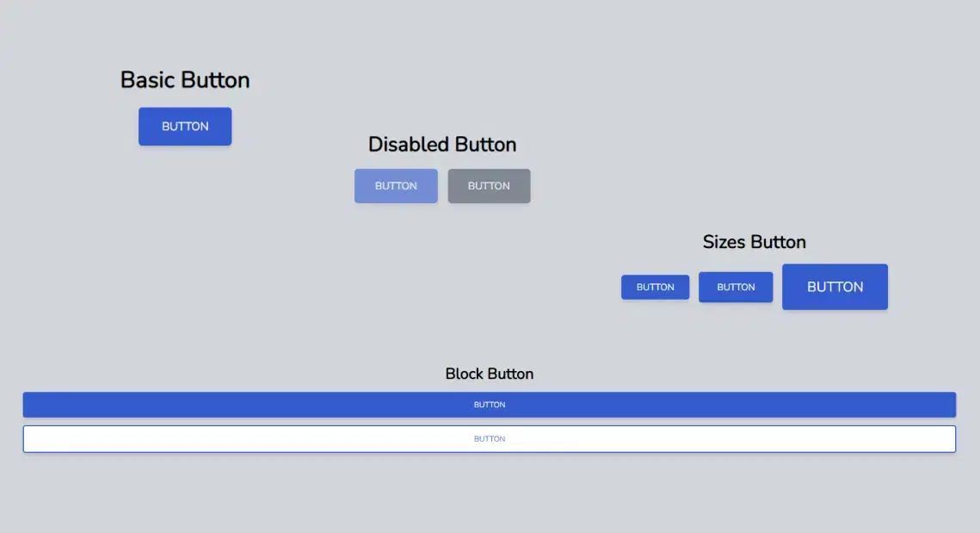980x533 pixels.
Task: Click the word "Sizes" in the heading
Action: (x=724, y=242)
